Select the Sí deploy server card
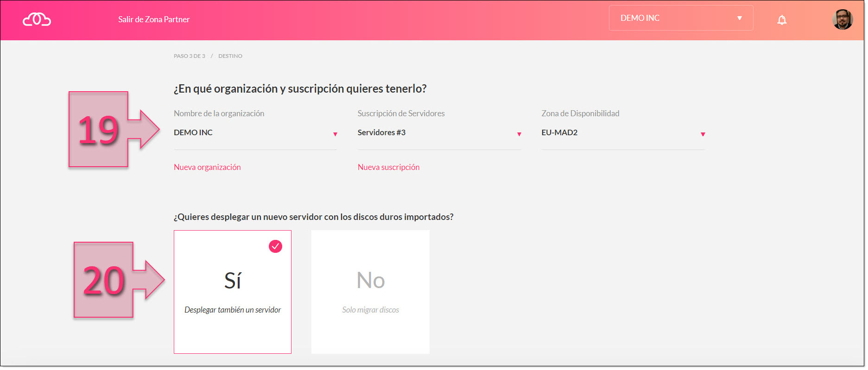Image resolution: width=868 pixels, height=370 pixels. (x=233, y=292)
